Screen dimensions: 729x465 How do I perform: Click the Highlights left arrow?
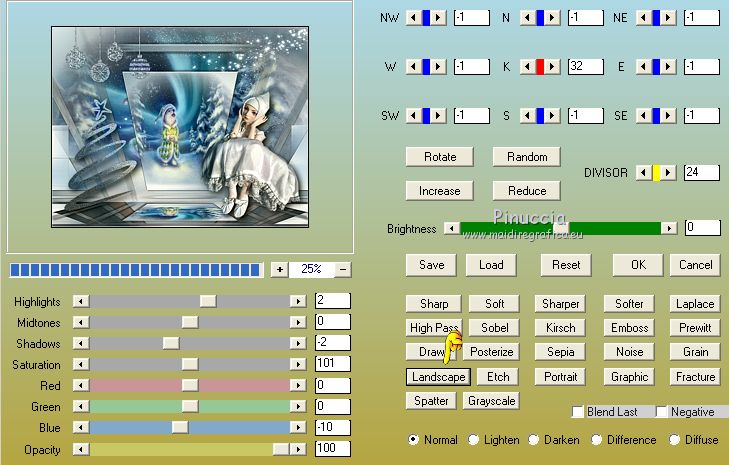click(x=81, y=301)
